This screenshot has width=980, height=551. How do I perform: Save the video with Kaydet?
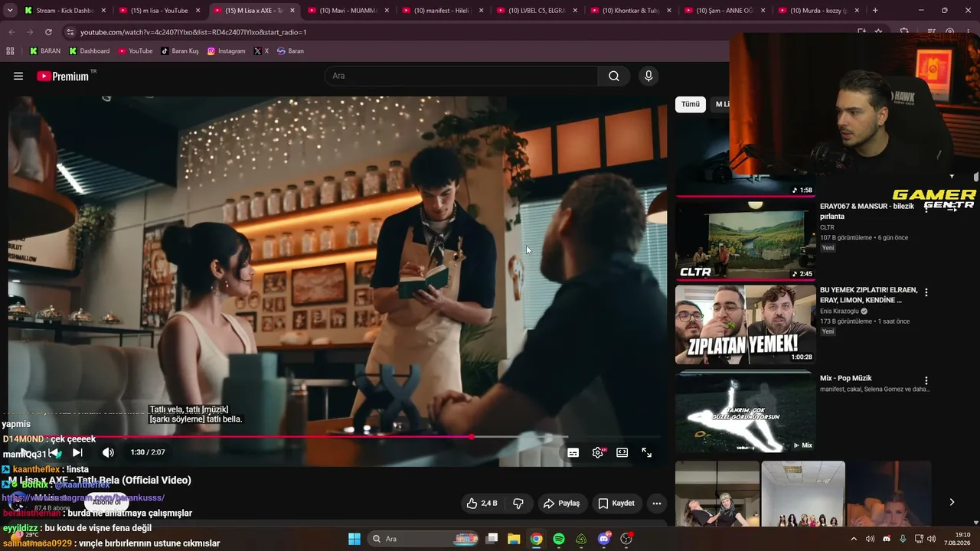tap(616, 503)
